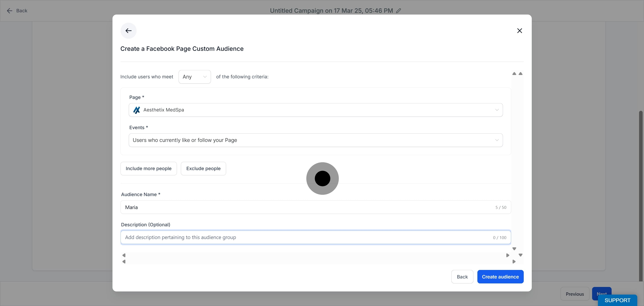The image size is (644, 306).
Task: Open the Events dropdown list
Action: (316, 140)
